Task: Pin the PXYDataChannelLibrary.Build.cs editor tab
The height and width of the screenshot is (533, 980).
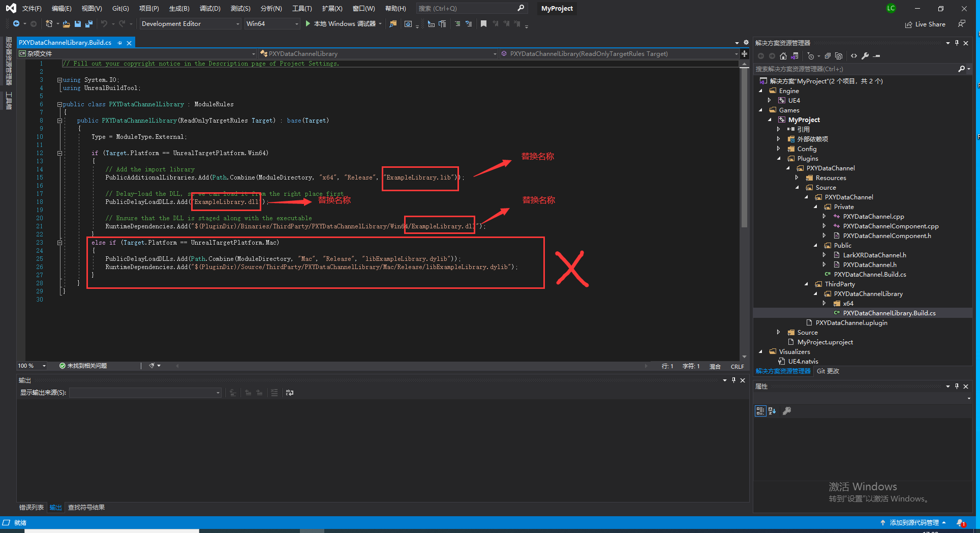Action: pos(120,43)
